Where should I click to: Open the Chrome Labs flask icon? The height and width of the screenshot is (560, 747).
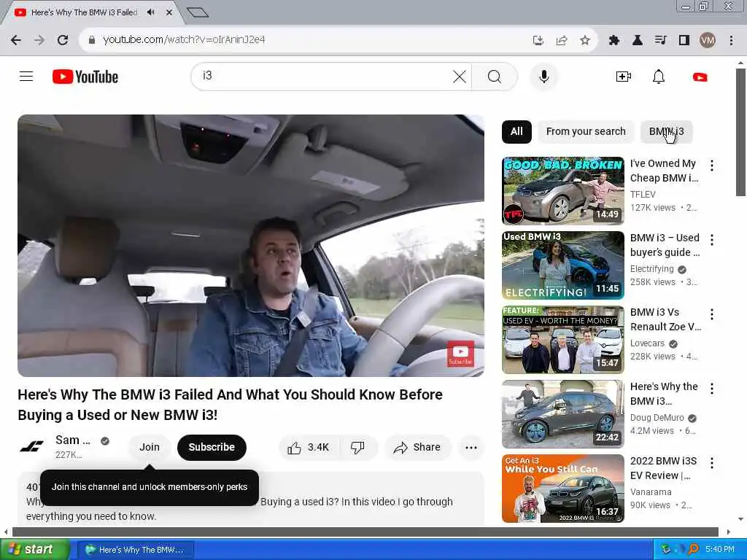pyautogui.click(x=638, y=40)
